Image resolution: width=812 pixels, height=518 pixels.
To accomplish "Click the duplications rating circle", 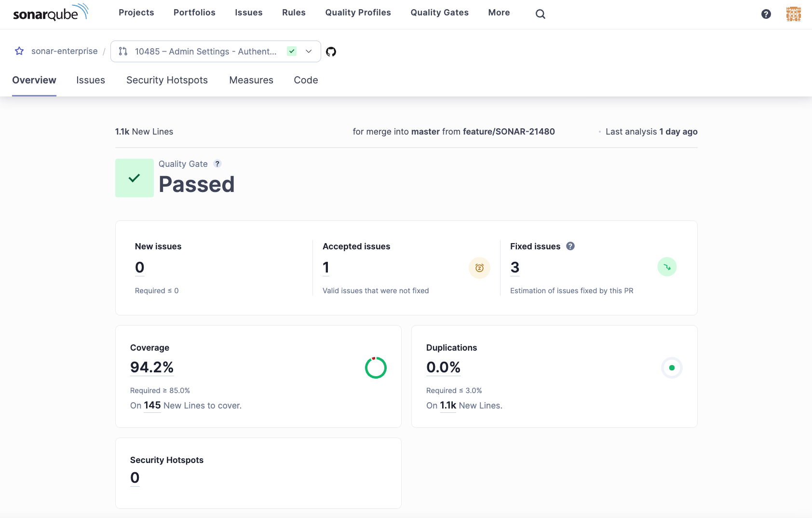I will (671, 368).
